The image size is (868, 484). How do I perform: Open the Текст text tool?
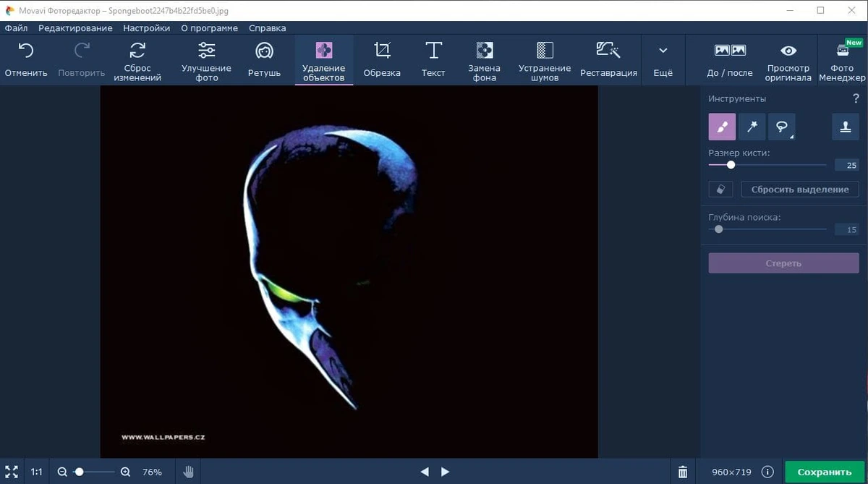point(433,61)
